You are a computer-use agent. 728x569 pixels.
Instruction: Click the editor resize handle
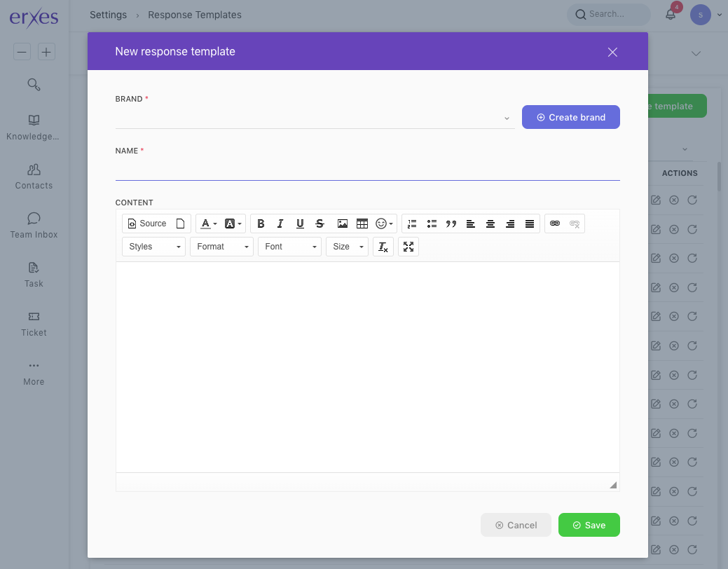click(x=613, y=485)
